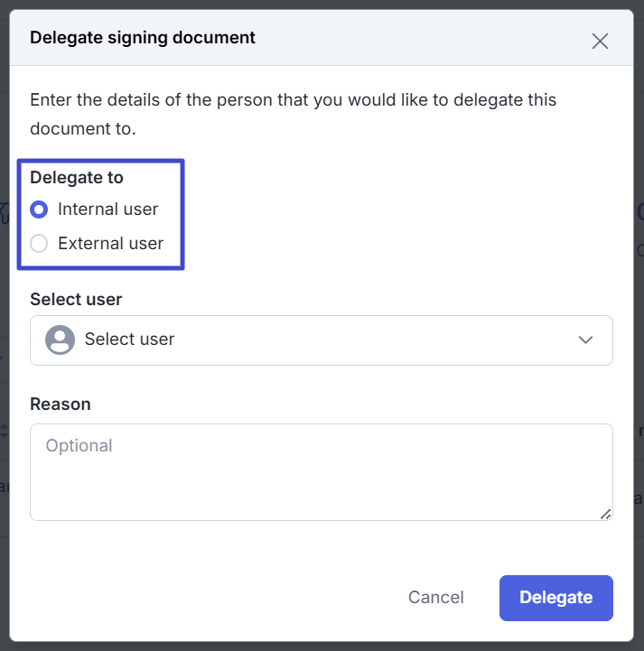Click the "Reason" field label
Viewport: 644px width, 651px height.
tap(61, 404)
